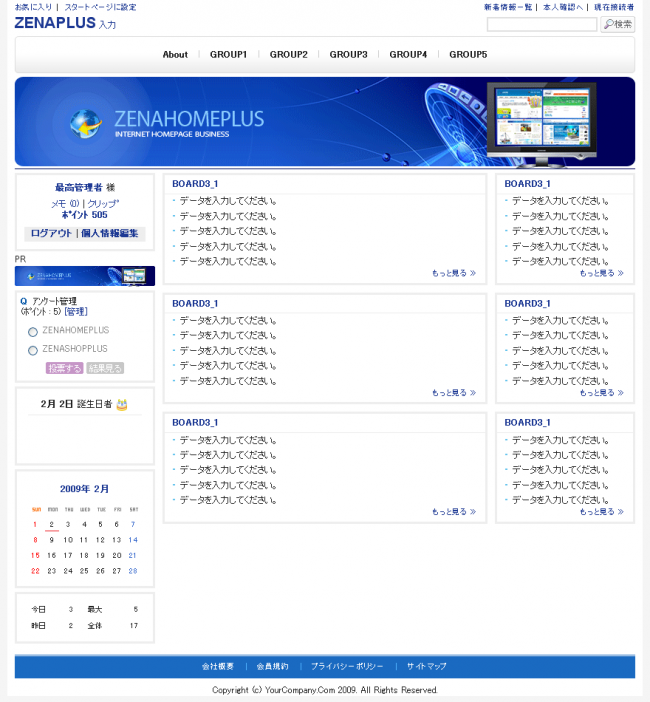Click the birthday cake icon
This screenshot has width=650, height=702.
click(x=122, y=405)
